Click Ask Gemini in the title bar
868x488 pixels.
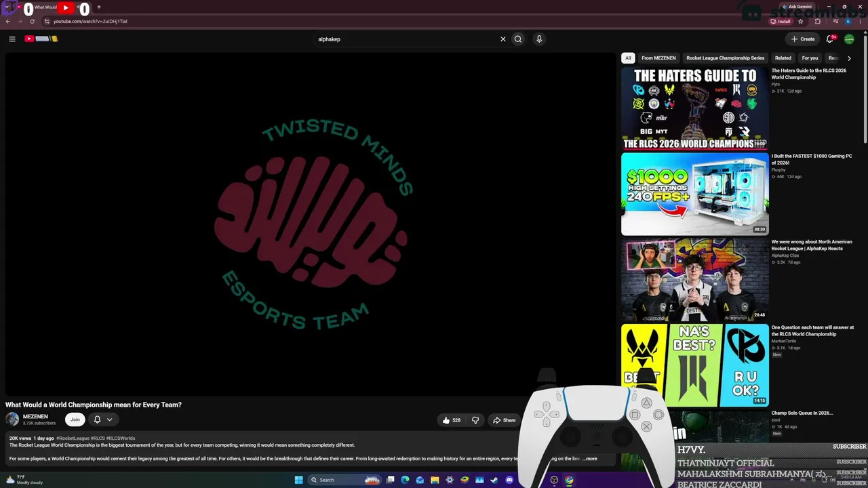(x=797, y=7)
